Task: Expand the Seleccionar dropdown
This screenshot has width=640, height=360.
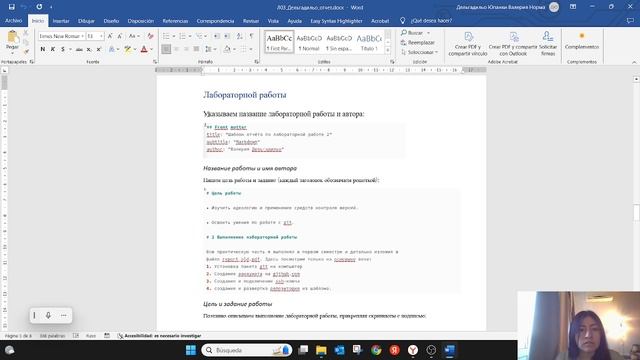Action: coord(419,52)
